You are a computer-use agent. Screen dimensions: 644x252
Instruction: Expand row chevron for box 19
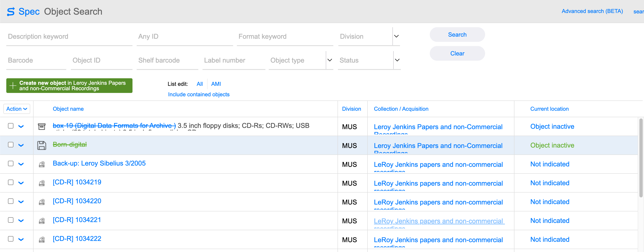pos(21,126)
